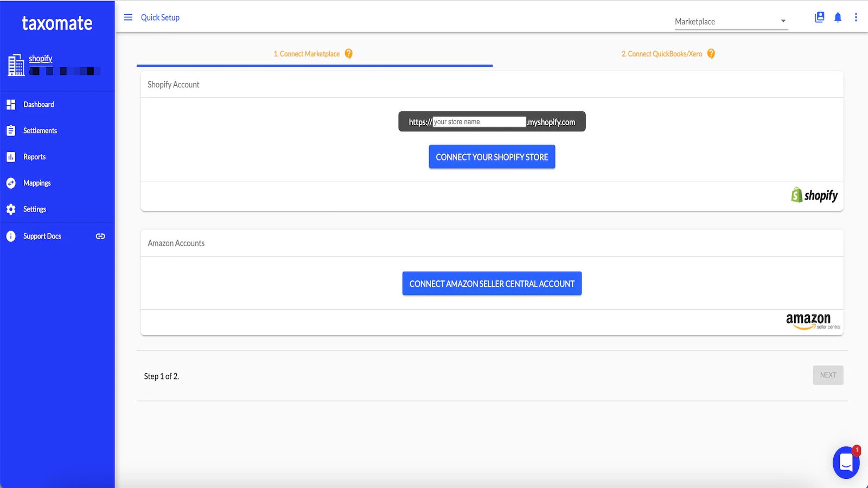868x488 pixels.
Task: Open the Settlements menu item
Action: pyautogui.click(x=57, y=131)
